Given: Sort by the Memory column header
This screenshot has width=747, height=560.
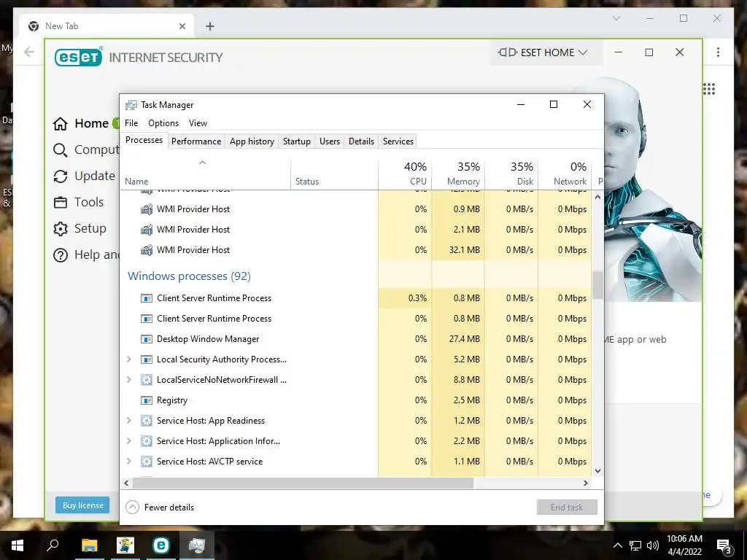Looking at the screenshot, I should tap(458, 175).
